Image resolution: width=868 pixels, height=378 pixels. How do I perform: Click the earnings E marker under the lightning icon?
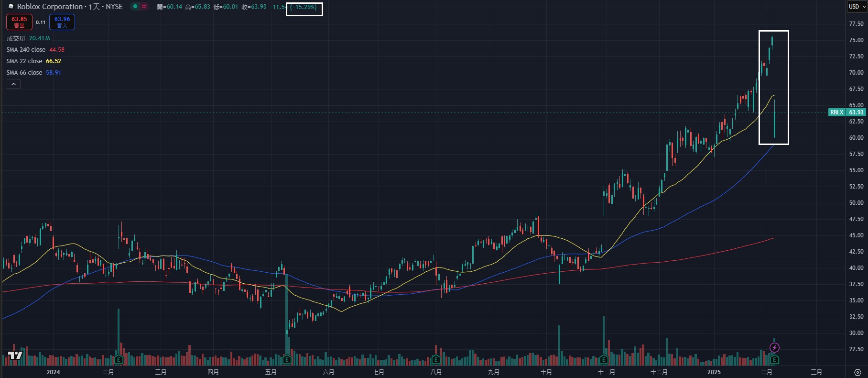click(x=774, y=359)
